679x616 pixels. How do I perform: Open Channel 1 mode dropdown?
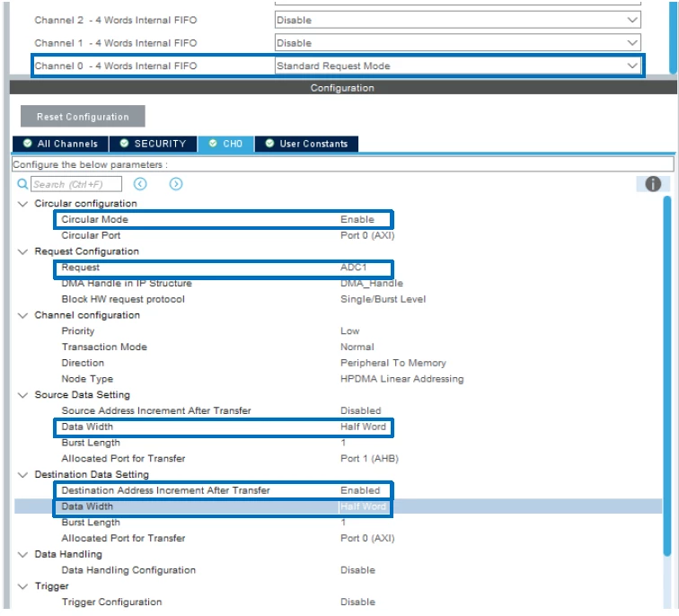coord(458,43)
